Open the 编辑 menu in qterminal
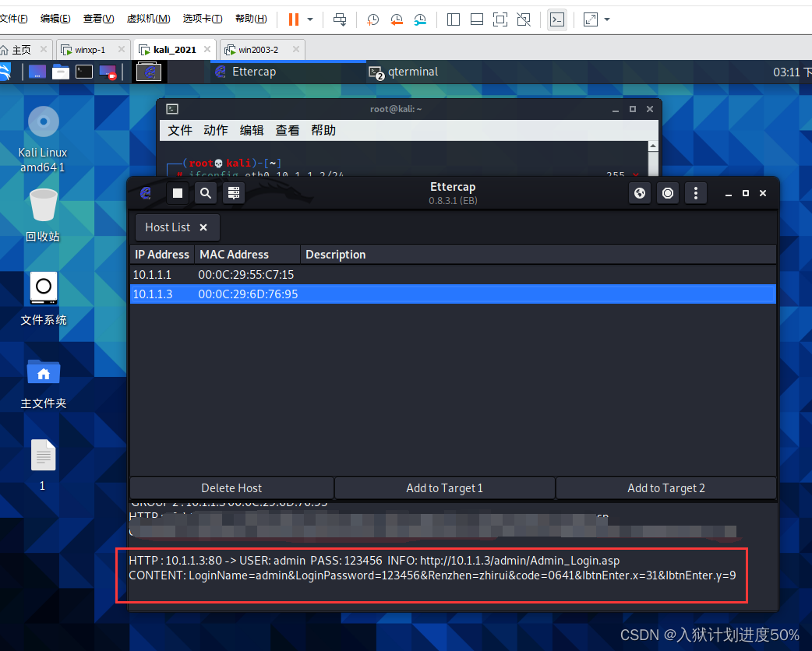Screen dimensions: 812x651 252,130
